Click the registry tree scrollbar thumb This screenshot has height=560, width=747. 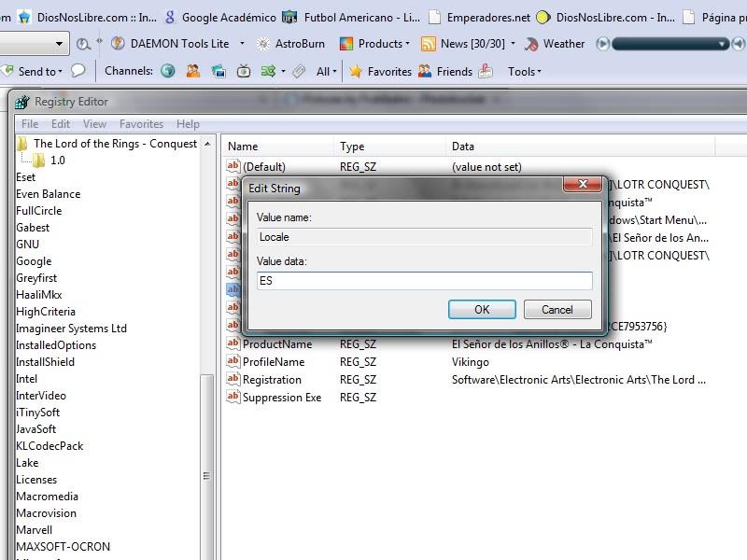tap(206, 475)
